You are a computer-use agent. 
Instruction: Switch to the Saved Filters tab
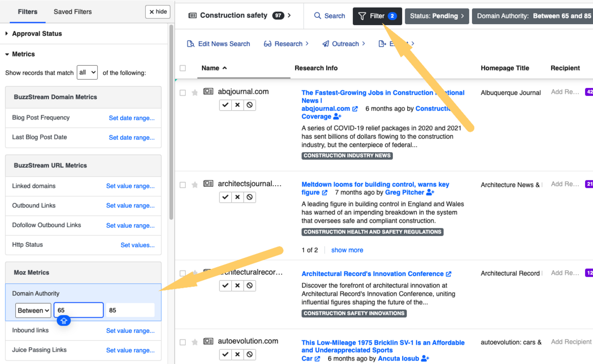pos(73,11)
